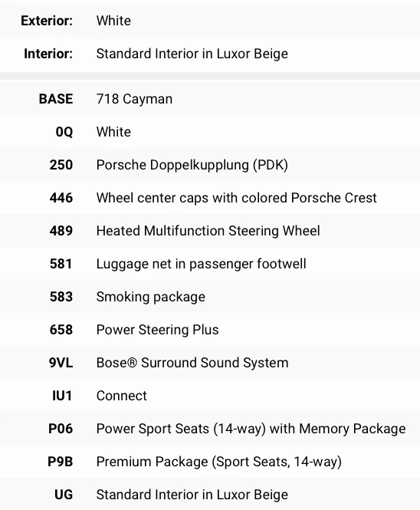Click option code UG

click(x=64, y=495)
